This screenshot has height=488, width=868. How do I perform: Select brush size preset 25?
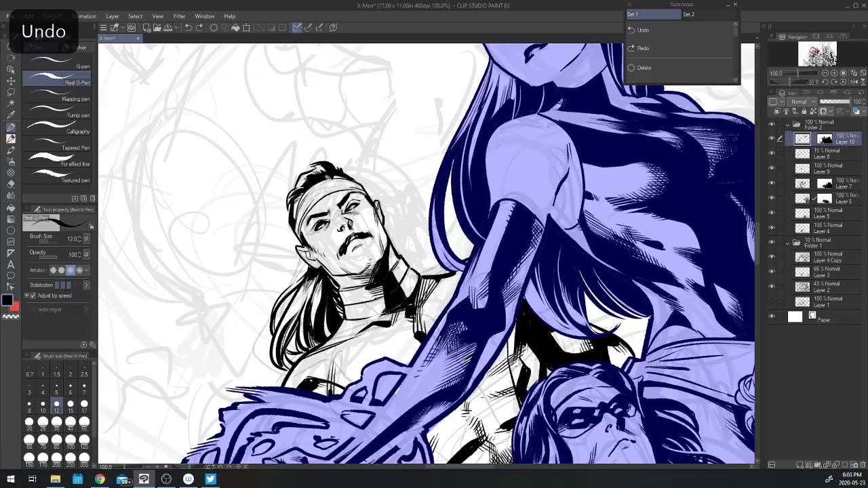coord(43,423)
